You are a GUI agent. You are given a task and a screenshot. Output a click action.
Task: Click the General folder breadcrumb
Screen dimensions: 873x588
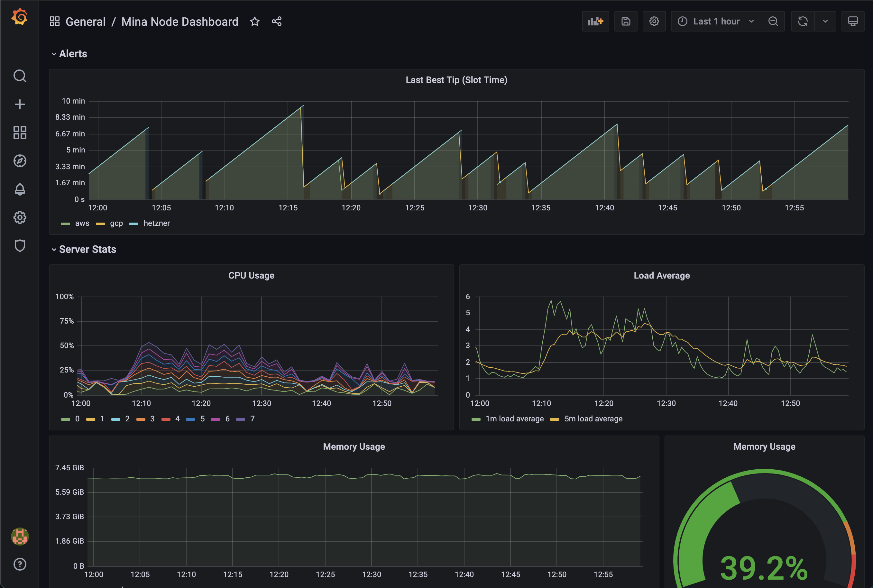[x=86, y=22]
